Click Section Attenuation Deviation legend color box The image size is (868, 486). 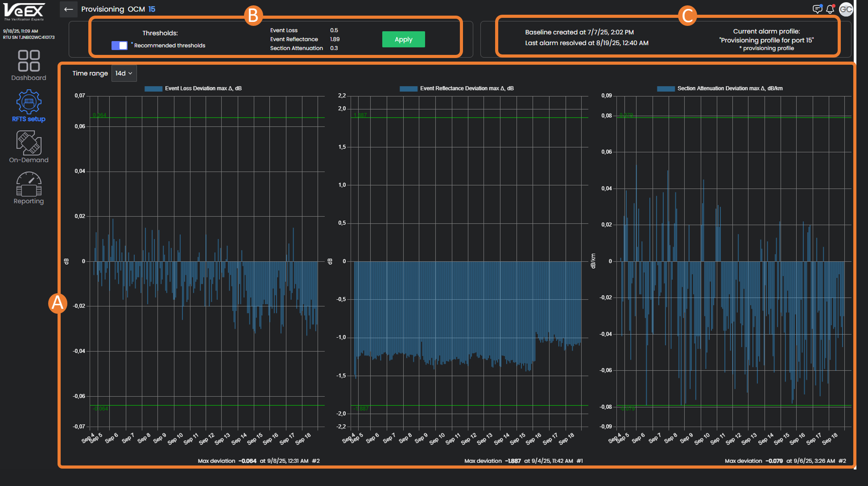point(665,89)
